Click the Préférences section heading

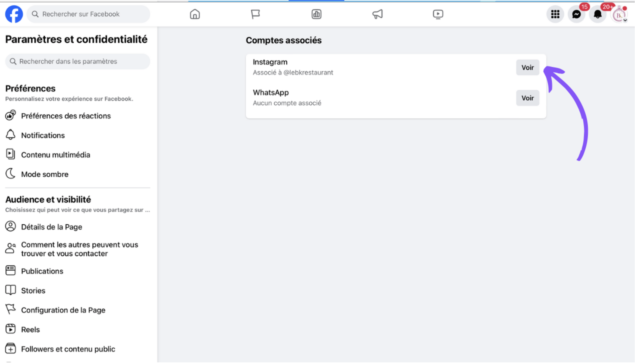[30, 89]
